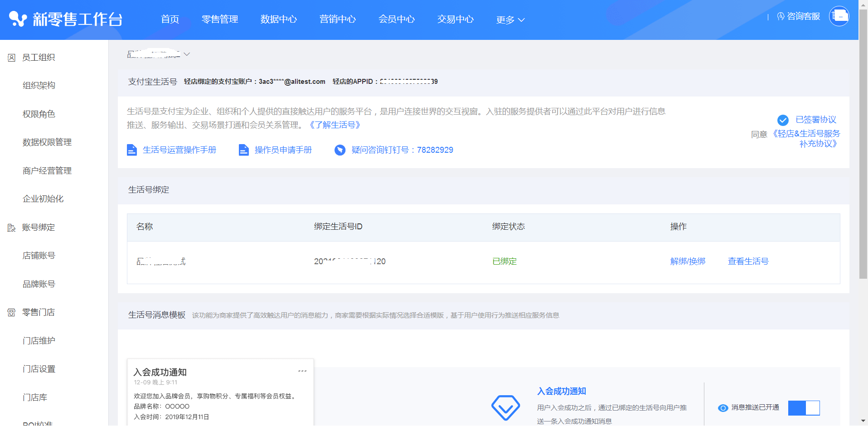Open 组织架构 in the sidebar

39,86
